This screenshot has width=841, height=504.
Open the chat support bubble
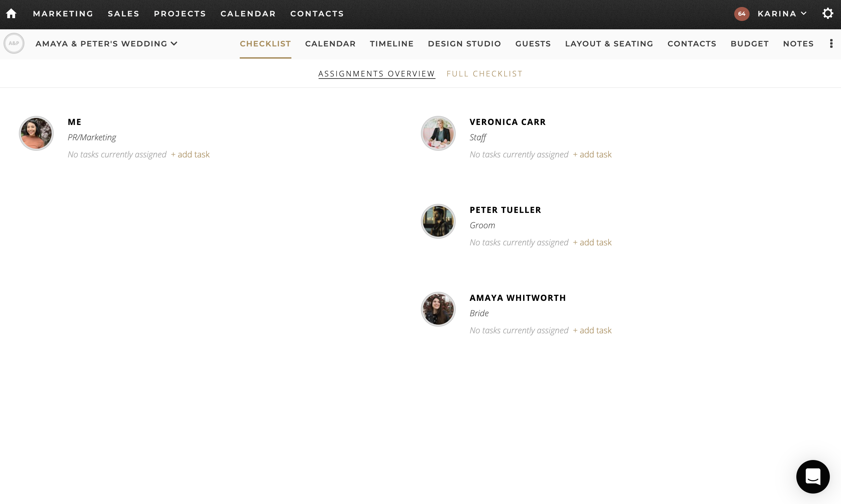coord(813,476)
